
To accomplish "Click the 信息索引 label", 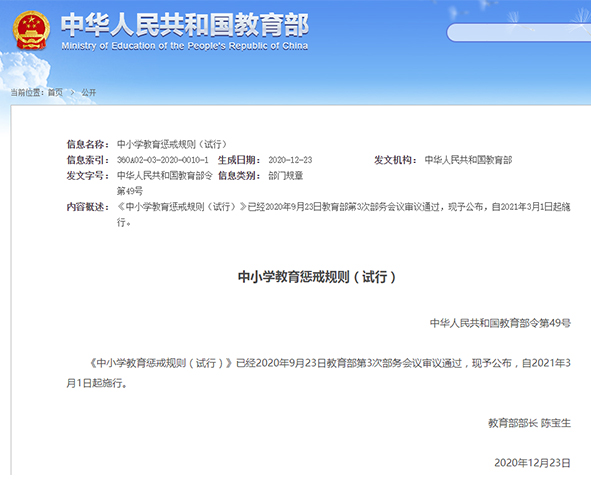I will click(87, 160).
